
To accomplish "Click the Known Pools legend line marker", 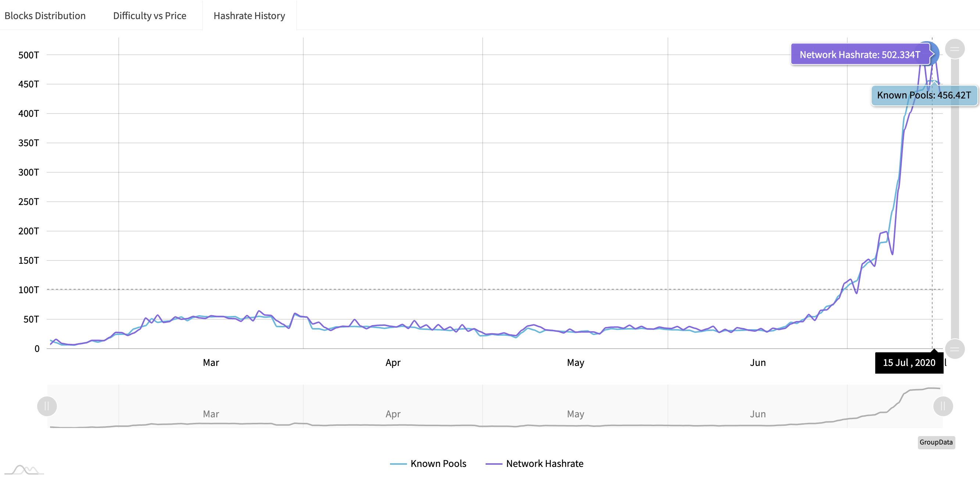I will tap(398, 464).
